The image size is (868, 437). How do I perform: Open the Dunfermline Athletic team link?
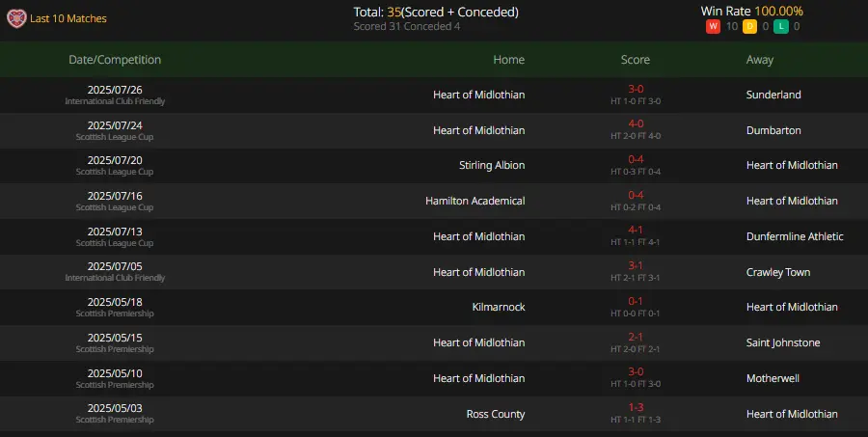pyautogui.click(x=795, y=236)
